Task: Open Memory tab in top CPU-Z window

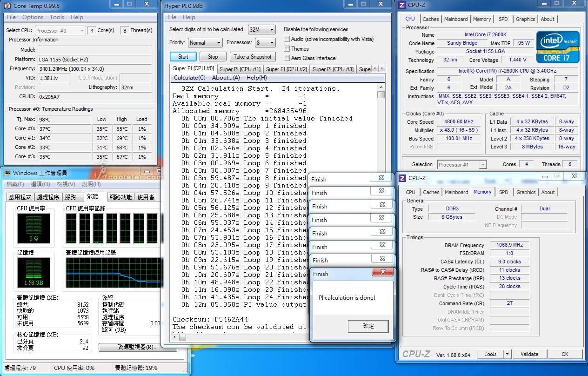Action: click(482, 19)
